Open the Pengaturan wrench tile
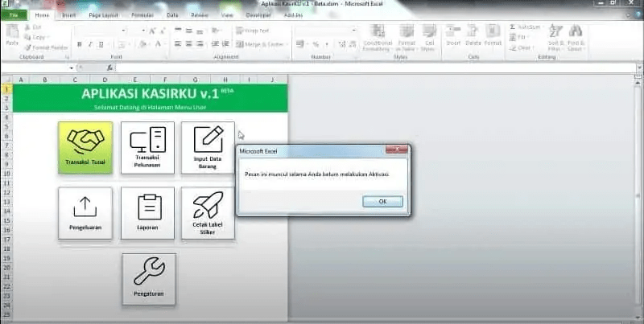 coord(149,279)
